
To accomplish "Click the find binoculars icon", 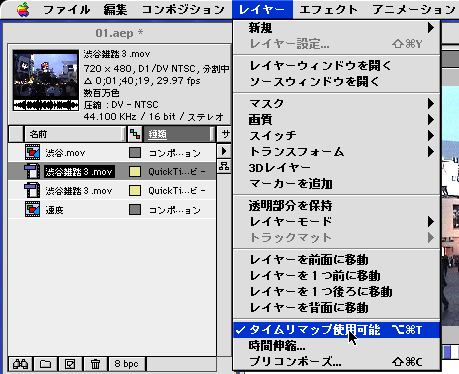I will click(20, 364).
